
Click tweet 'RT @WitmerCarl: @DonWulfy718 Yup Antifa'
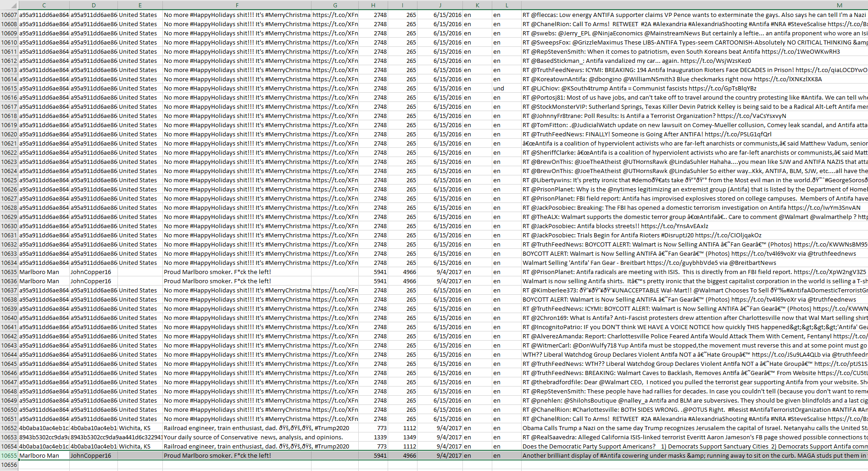click(x=695, y=345)
